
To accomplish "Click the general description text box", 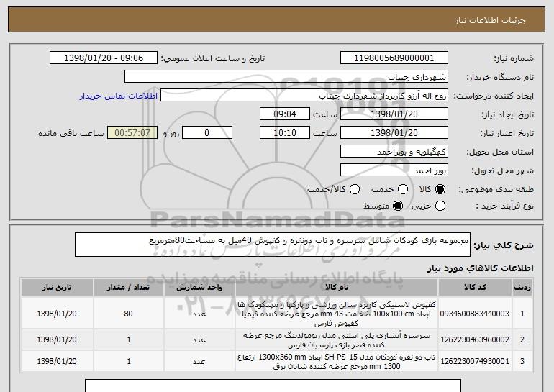I will point(273,245).
